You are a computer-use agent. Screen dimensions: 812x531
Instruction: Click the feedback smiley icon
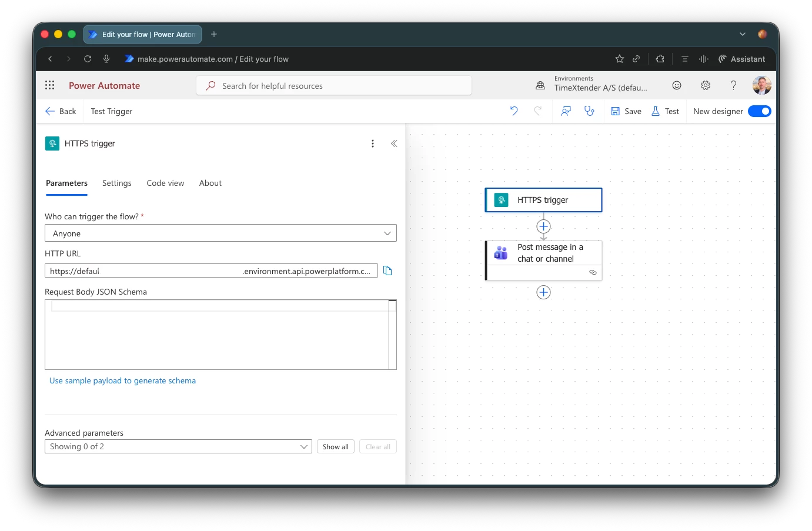677,85
